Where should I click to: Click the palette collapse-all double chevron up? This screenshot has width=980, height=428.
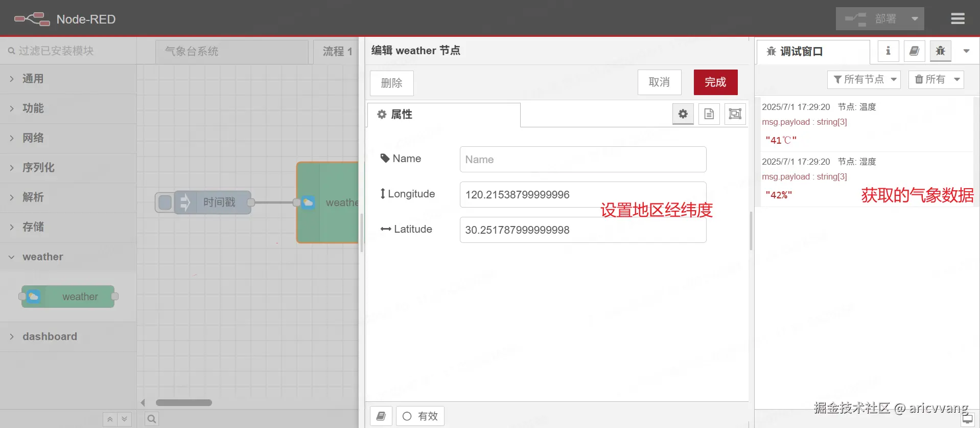[110, 419]
